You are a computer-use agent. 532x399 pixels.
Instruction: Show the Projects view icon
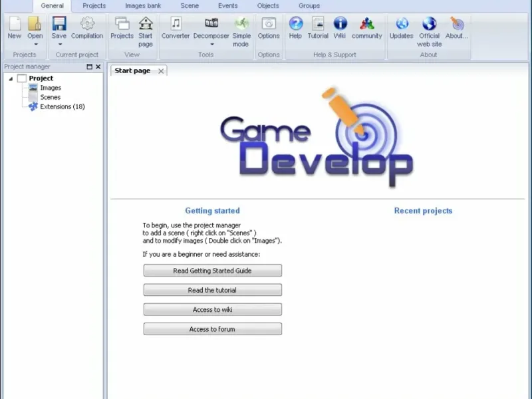122,24
